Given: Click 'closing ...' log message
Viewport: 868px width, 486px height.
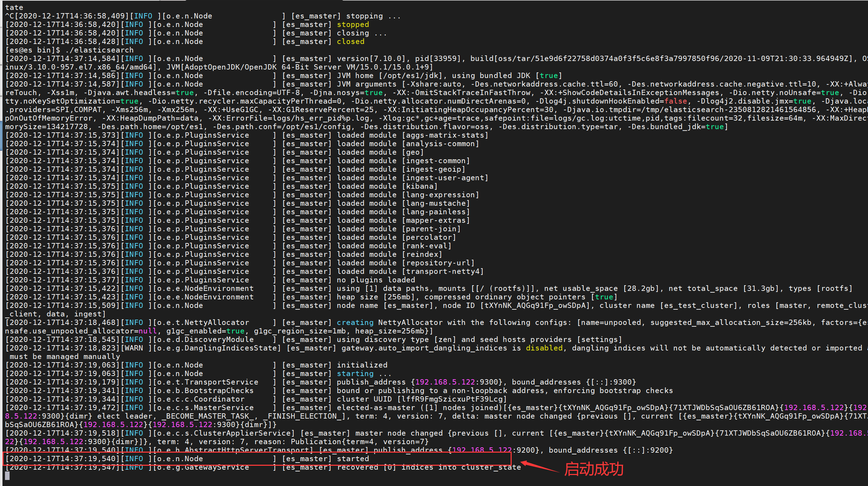Looking at the screenshot, I should (362, 33).
